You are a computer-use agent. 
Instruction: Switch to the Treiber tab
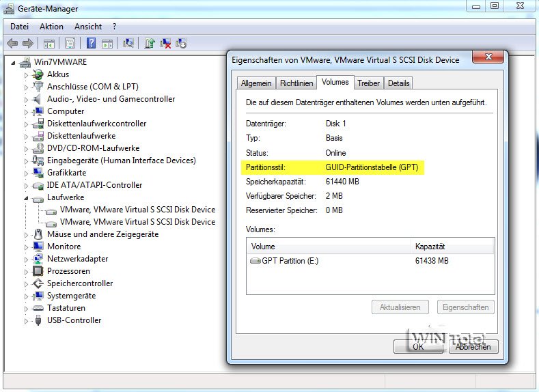click(x=368, y=83)
